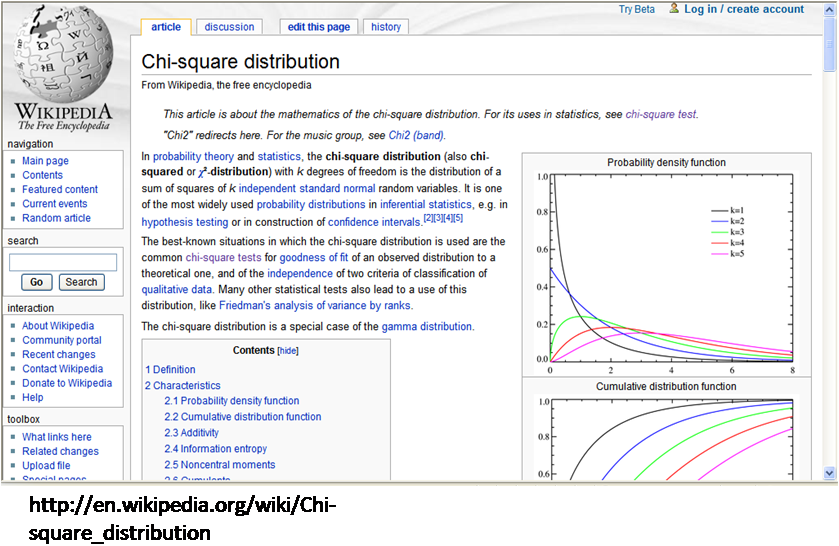
Task: Open the Help link in interaction
Action: [x=33, y=398]
